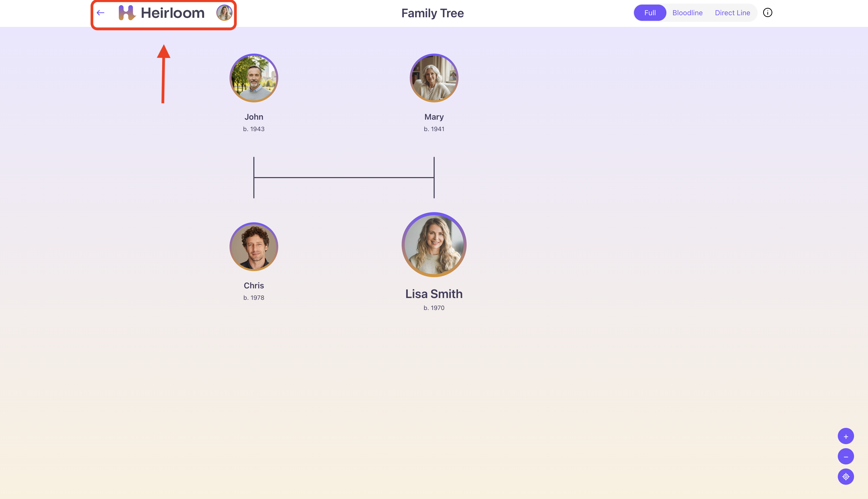Screen dimensions: 868x499
Task: Click the back arrow icon
Action: 100,13
